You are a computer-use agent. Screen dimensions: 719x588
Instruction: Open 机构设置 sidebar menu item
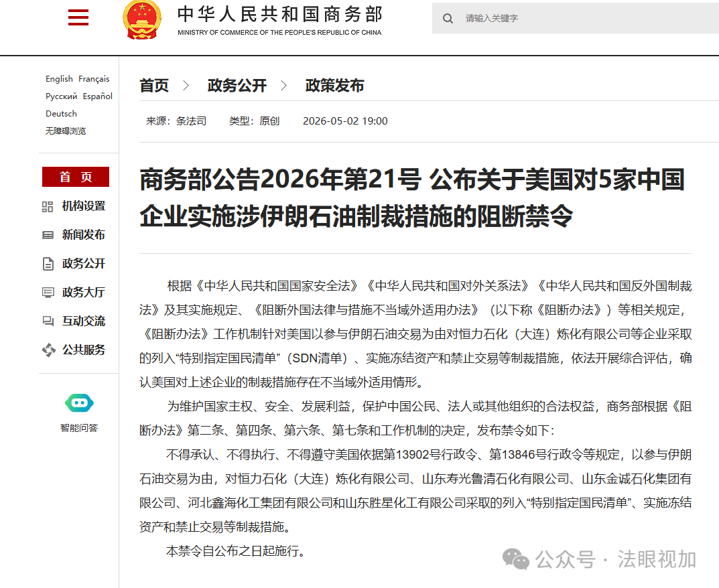84,206
